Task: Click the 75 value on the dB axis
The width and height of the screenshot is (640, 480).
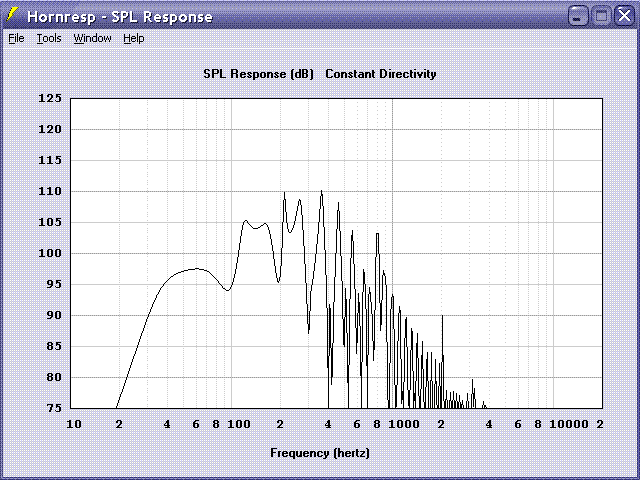Action: point(53,409)
